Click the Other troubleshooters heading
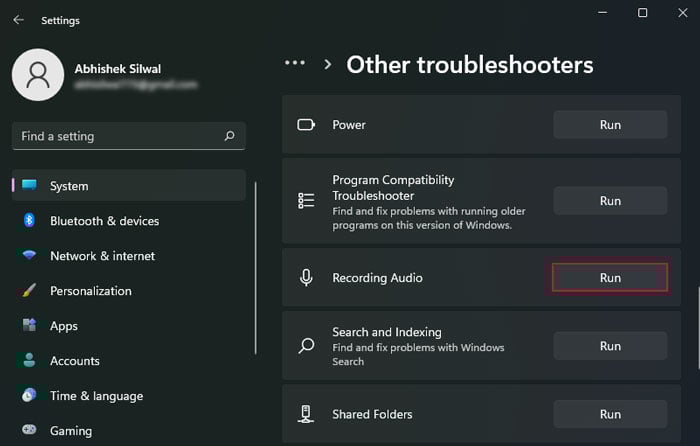 tap(470, 65)
